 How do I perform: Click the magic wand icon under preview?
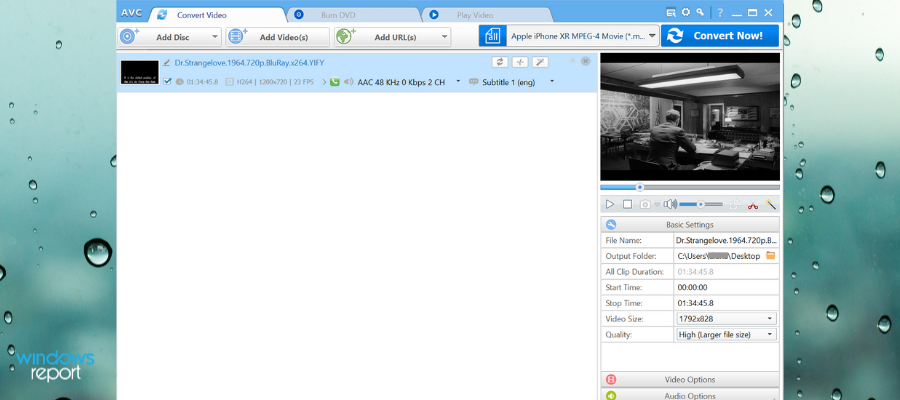click(770, 204)
